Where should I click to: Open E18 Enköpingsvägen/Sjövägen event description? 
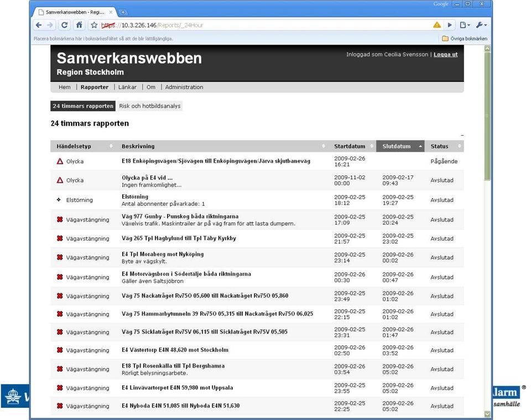click(x=216, y=161)
